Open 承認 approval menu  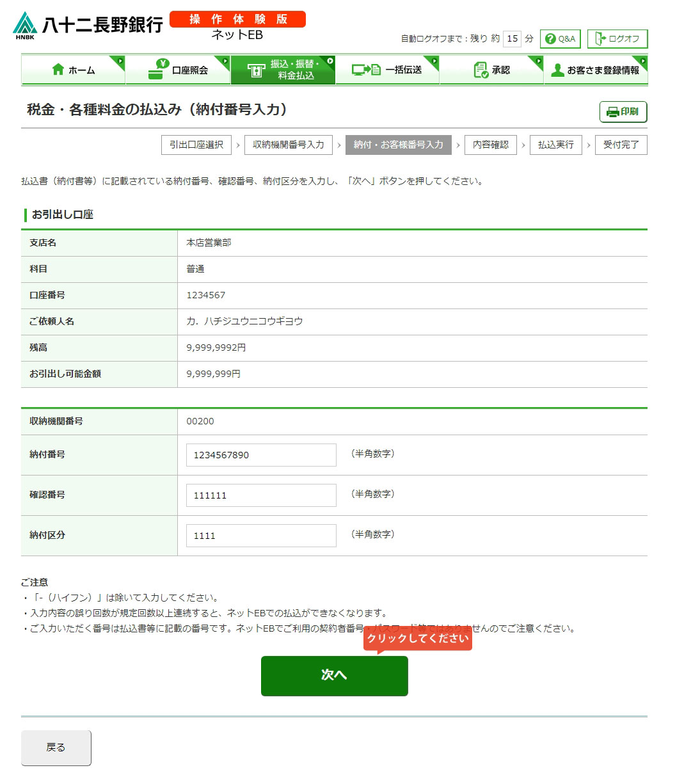point(491,70)
